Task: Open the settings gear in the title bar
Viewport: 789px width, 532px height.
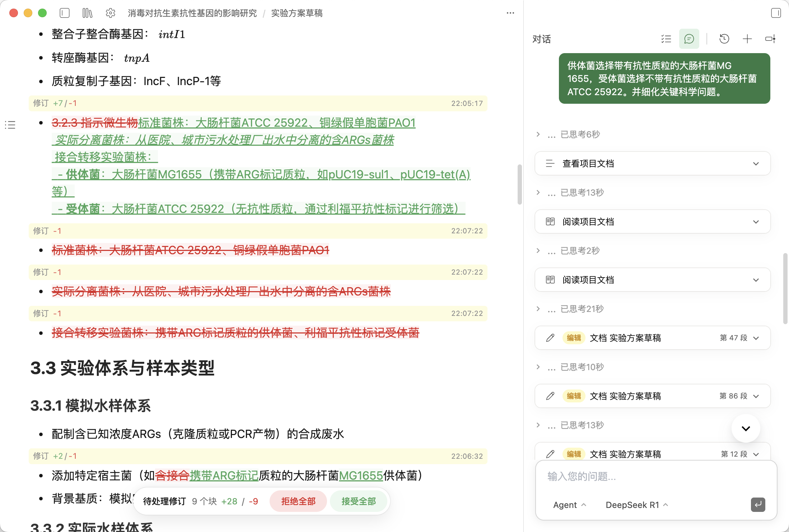Action: click(110, 13)
